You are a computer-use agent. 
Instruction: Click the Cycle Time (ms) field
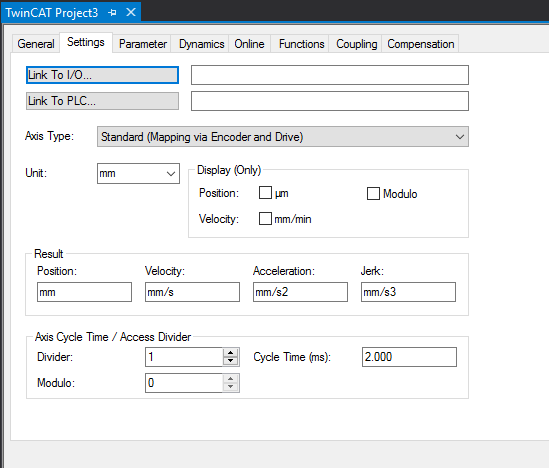point(409,357)
